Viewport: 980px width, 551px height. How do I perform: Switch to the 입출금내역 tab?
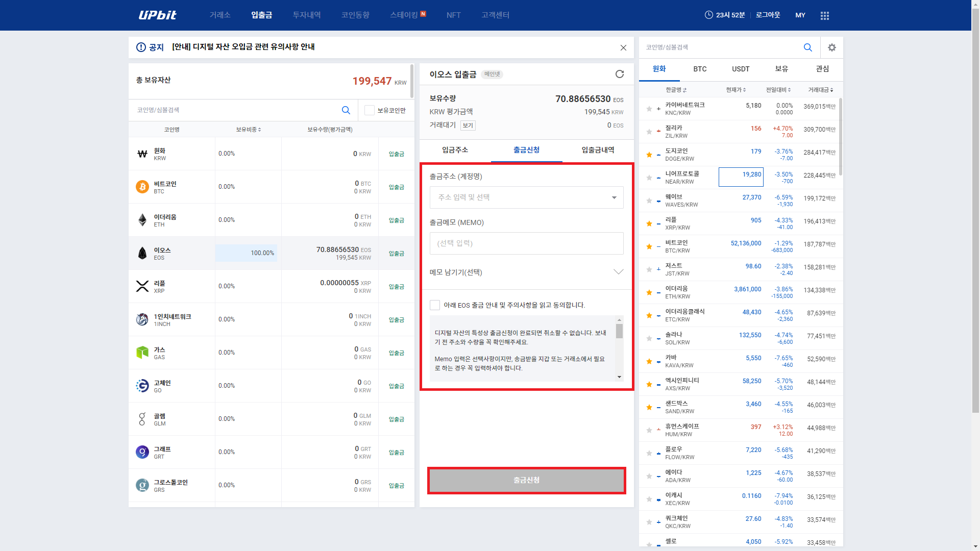(598, 150)
